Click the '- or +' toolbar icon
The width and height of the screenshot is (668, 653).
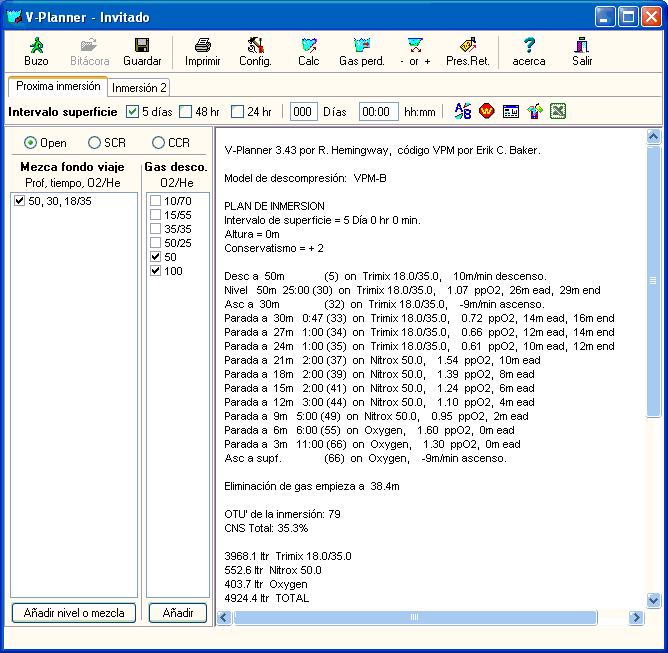pyautogui.click(x=415, y=52)
